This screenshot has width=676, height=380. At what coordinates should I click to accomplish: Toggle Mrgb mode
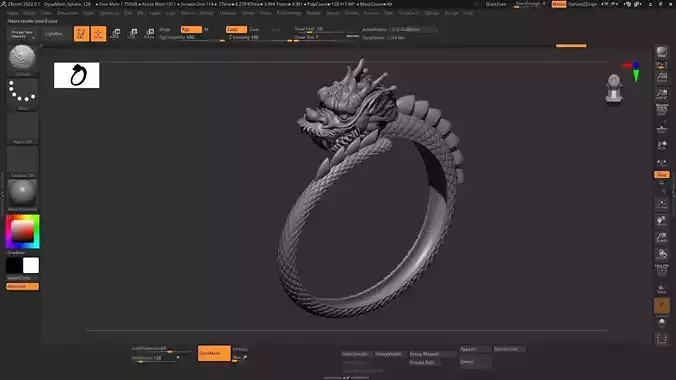tap(166, 29)
